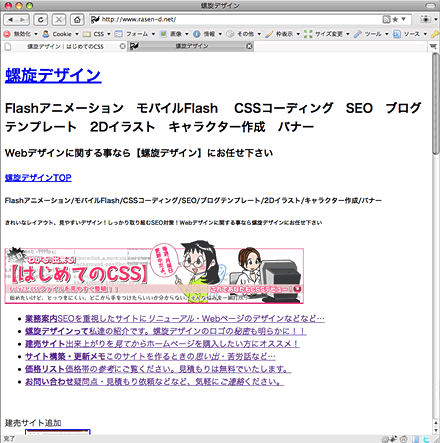Click the camera screenshot icon in the toolbar
Screen dimensions: 440x443
point(425,19)
